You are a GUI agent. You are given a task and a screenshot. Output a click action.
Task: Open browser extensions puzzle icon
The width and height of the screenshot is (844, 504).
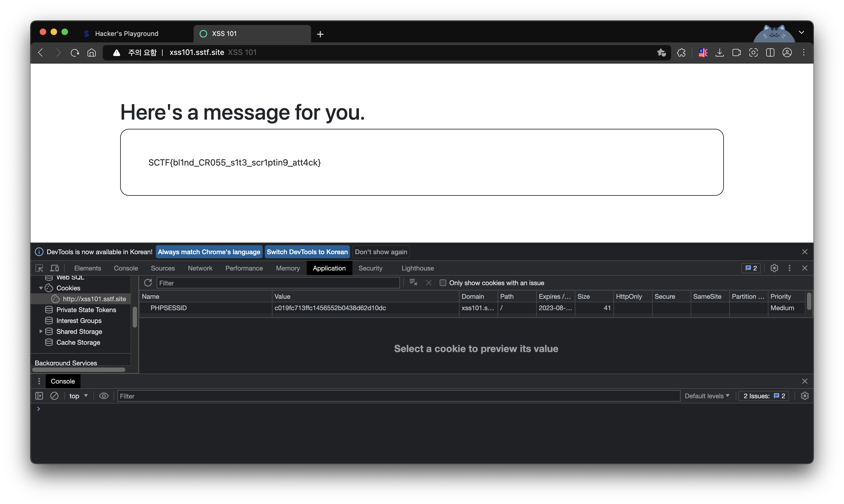(x=681, y=53)
